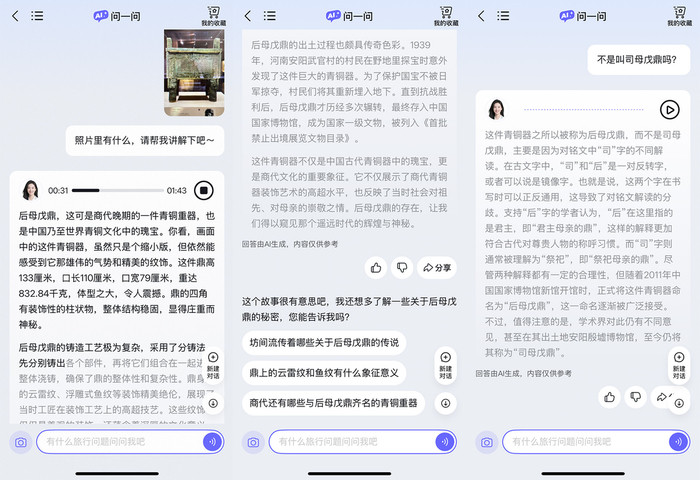Jump to bottom arrow in left screen
The width and height of the screenshot is (700, 480).
(213, 403)
